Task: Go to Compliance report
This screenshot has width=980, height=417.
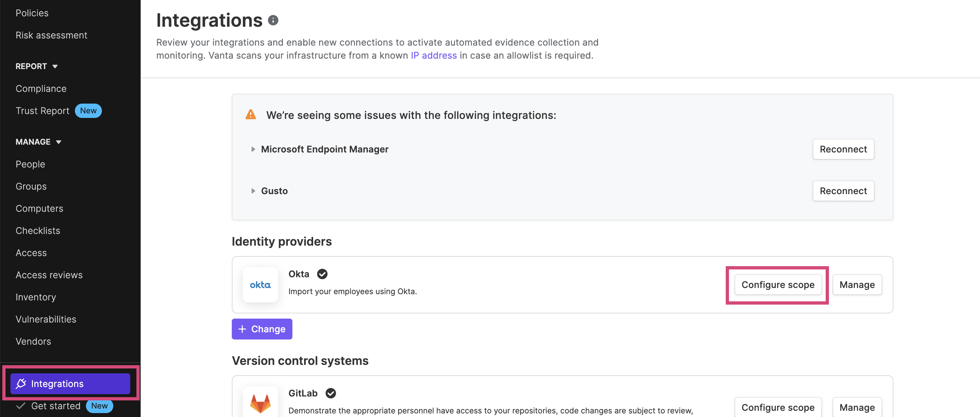Action: click(41, 88)
